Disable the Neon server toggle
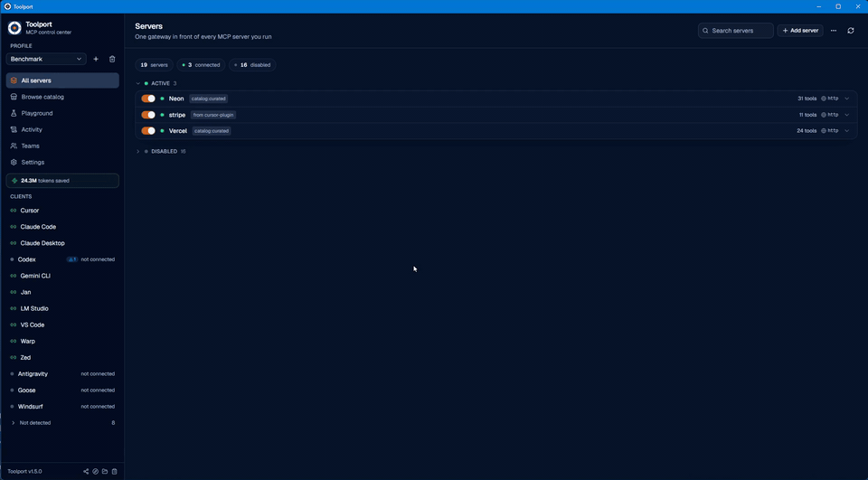Viewport: 868px width, 480px height. (x=148, y=99)
